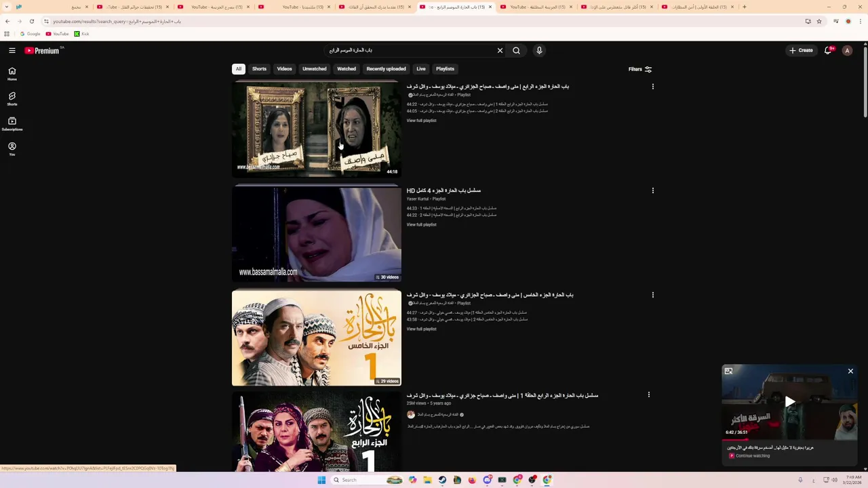The image size is (868, 488).
Task: Open Steam from taskbar
Action: click(442, 480)
